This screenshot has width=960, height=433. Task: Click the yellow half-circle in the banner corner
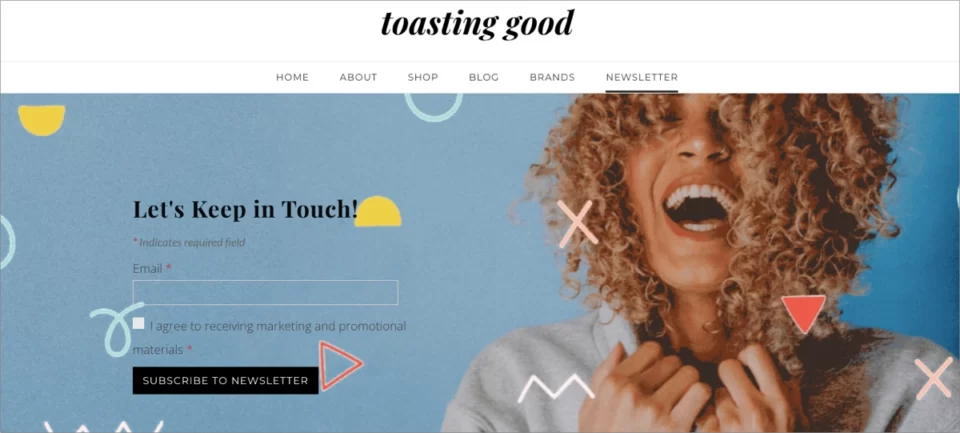[42, 120]
